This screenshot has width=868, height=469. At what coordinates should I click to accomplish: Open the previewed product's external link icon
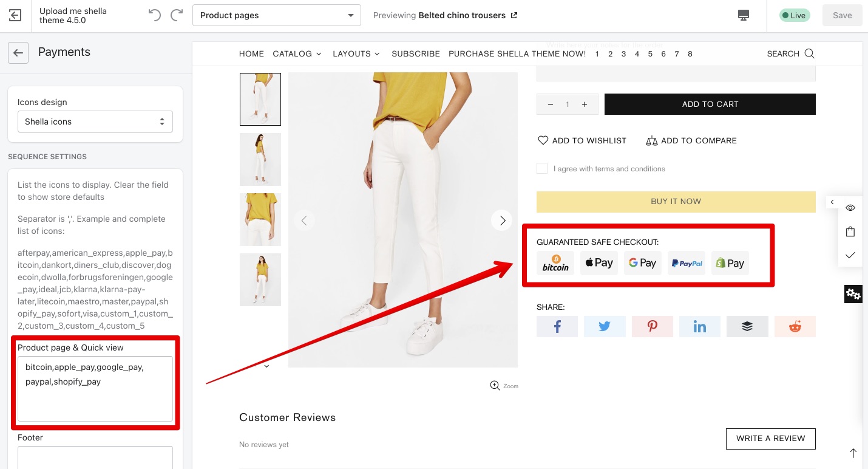coord(514,15)
